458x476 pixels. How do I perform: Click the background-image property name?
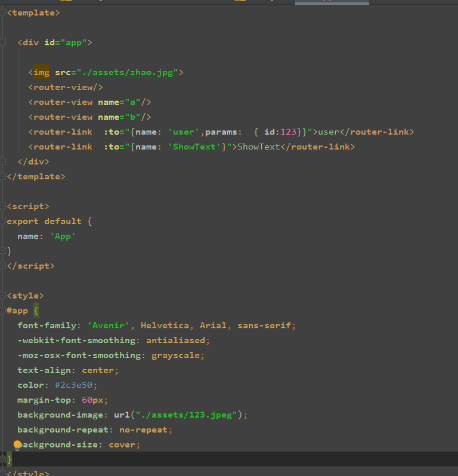[60, 415]
